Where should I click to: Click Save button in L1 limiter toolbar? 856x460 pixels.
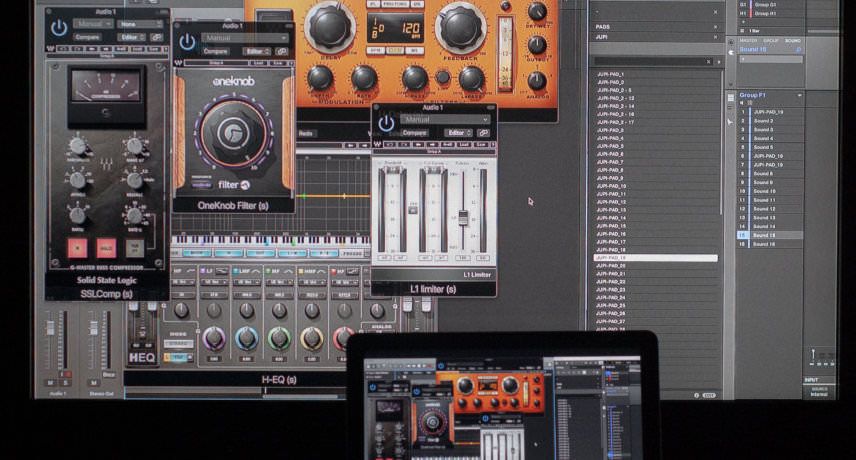pyautogui.click(x=481, y=145)
